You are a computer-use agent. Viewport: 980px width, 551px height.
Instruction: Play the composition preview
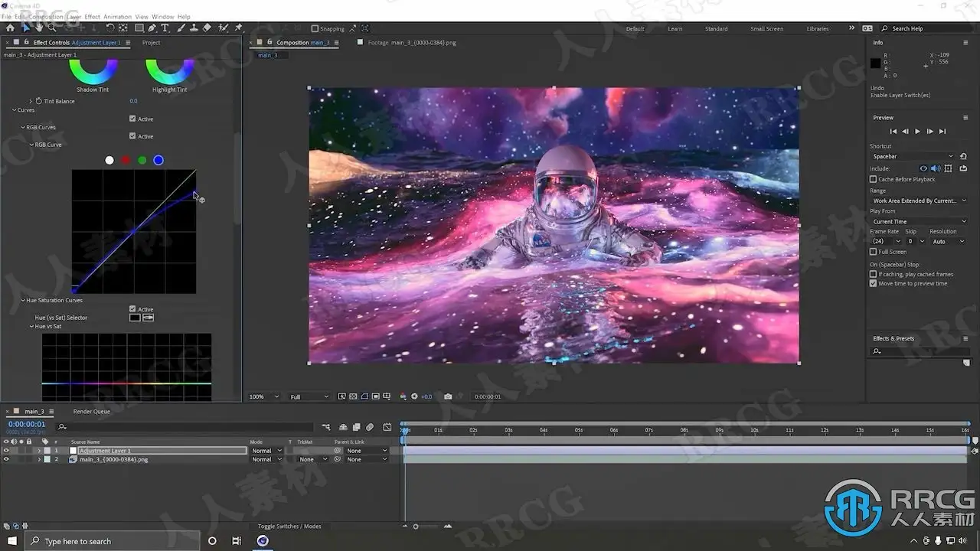coord(917,132)
